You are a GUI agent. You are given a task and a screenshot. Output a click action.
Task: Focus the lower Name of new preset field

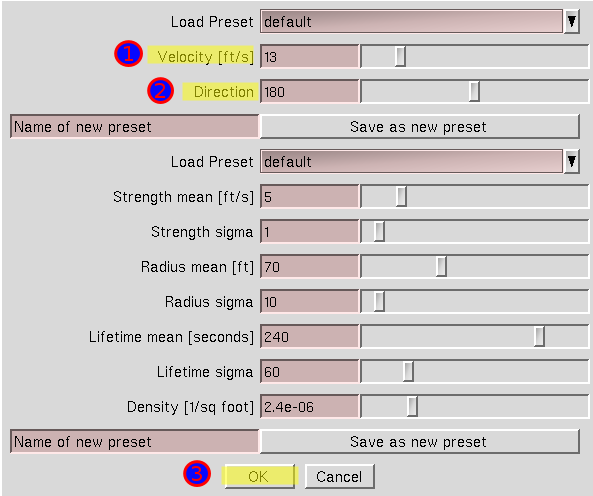pos(135,442)
